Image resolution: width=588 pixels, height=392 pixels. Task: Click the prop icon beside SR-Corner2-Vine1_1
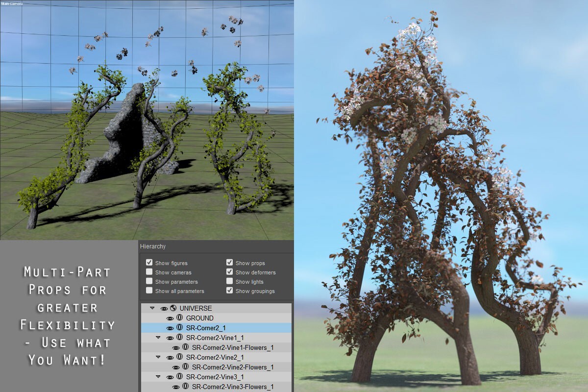[x=179, y=338]
